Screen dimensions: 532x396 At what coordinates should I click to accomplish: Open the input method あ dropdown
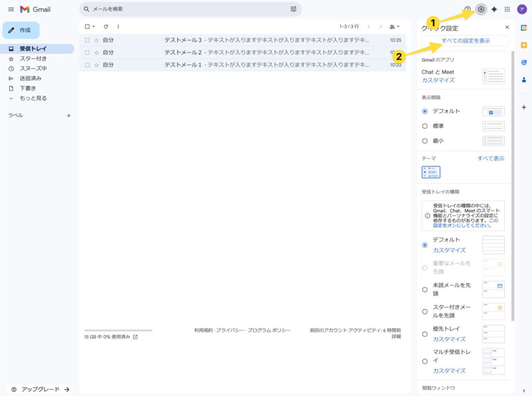coord(395,26)
